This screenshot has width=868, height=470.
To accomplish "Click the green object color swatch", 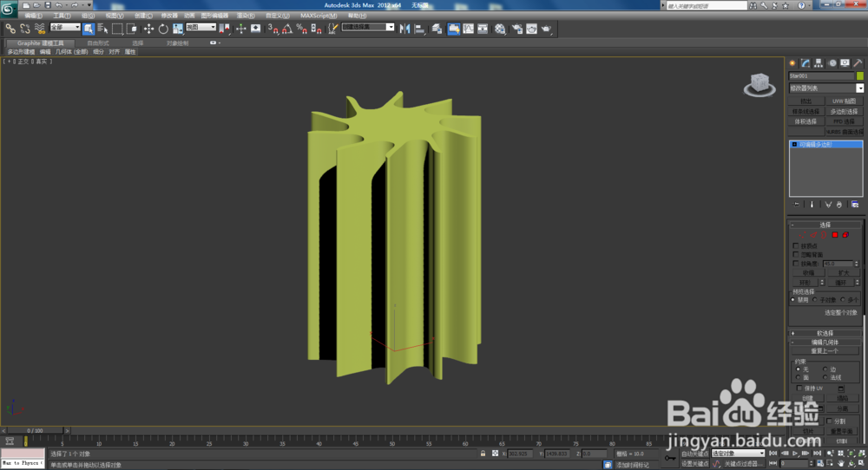I will 860,76.
